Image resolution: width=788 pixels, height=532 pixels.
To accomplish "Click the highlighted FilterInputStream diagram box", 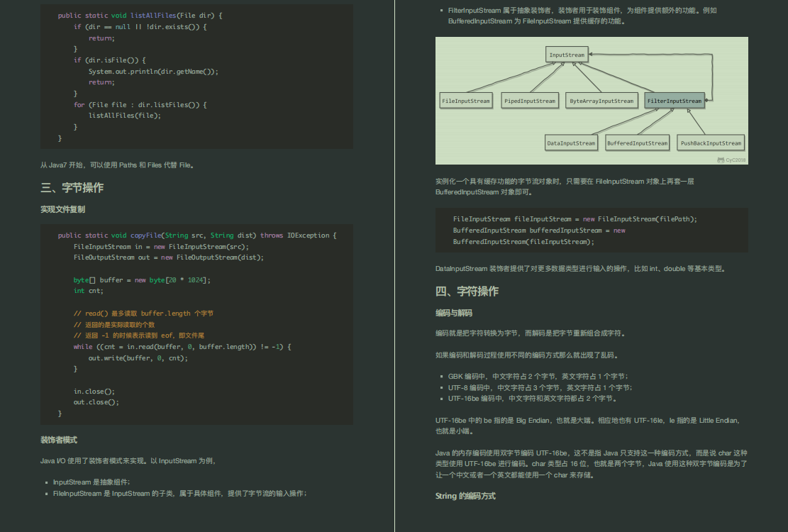I will click(675, 101).
